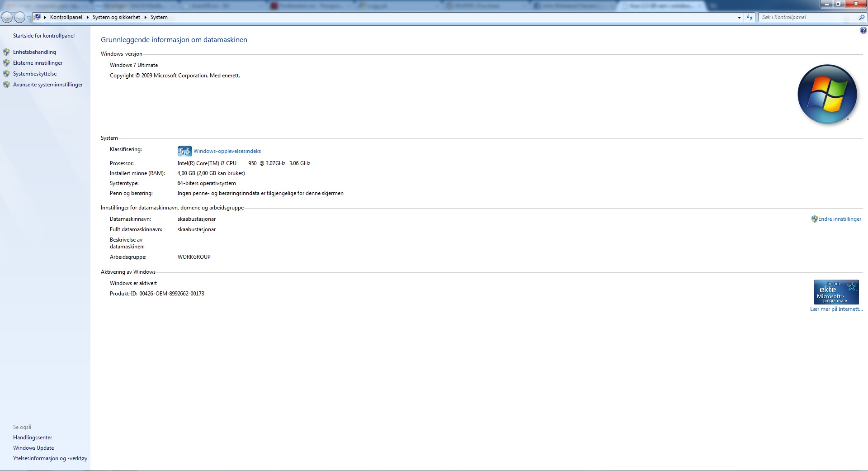This screenshot has height=471, width=868.
Task: Open the recent pages dropdown beside Forward
Action: point(28,17)
